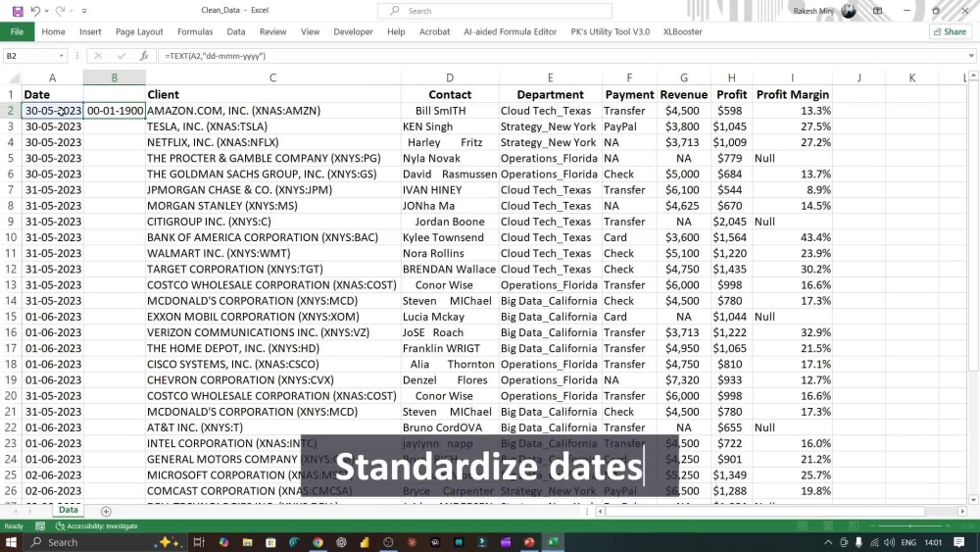Expand the formula bar chevron
The image size is (980, 552).
coord(971,56)
